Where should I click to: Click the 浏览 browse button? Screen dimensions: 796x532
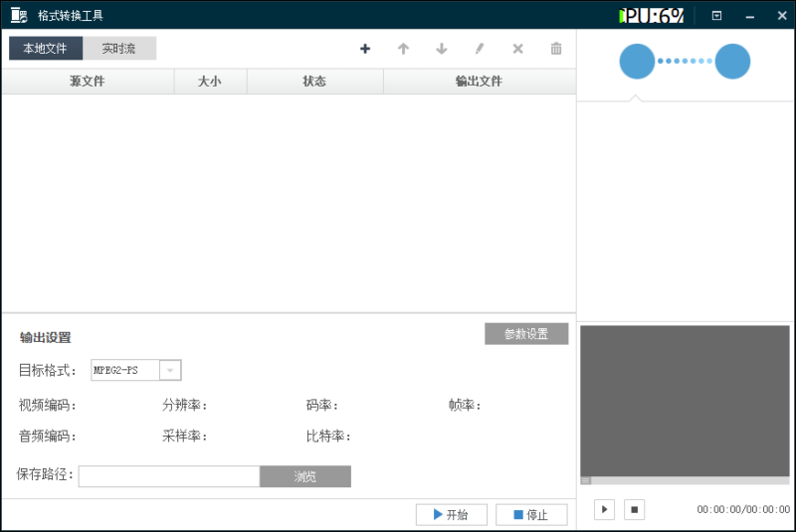tap(305, 476)
